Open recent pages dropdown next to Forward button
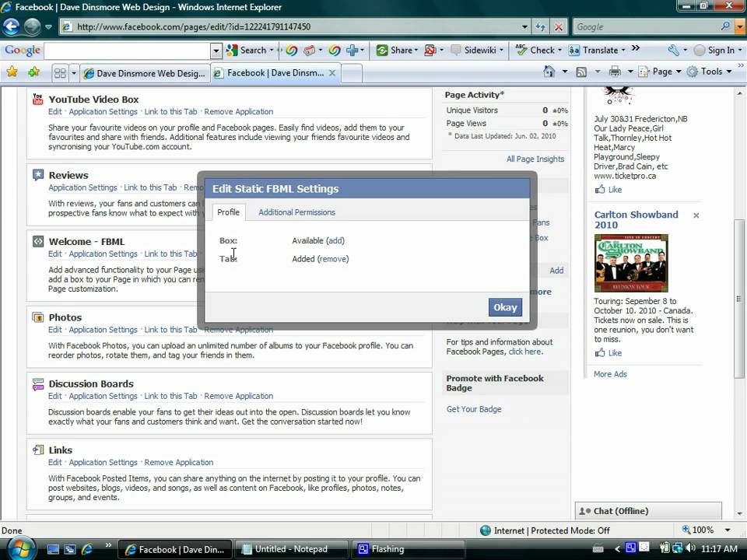 click(x=48, y=26)
